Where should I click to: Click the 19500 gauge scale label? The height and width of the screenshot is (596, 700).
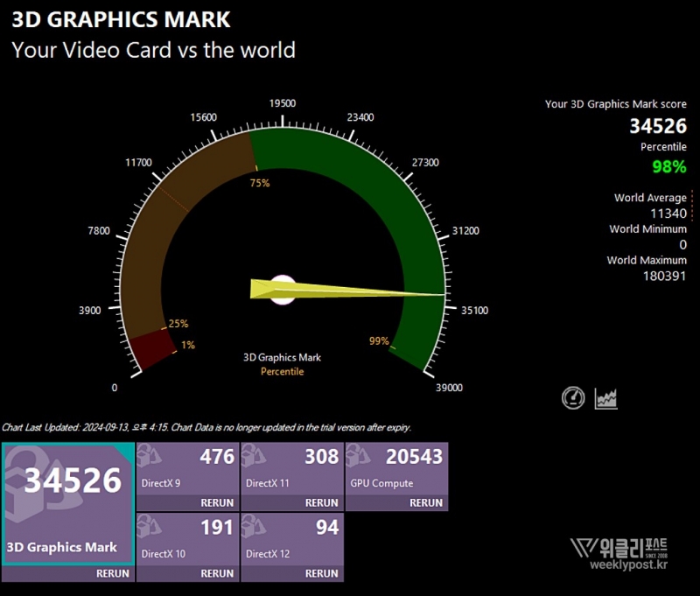tap(282, 103)
